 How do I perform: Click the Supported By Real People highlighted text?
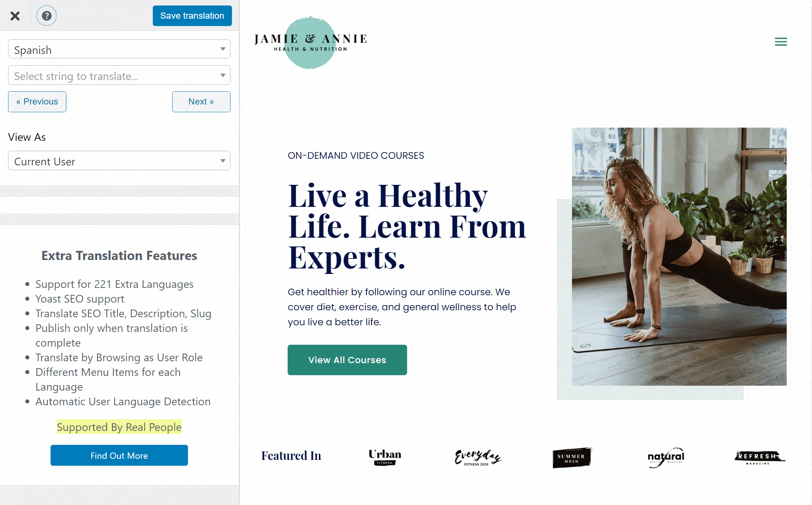tap(119, 427)
